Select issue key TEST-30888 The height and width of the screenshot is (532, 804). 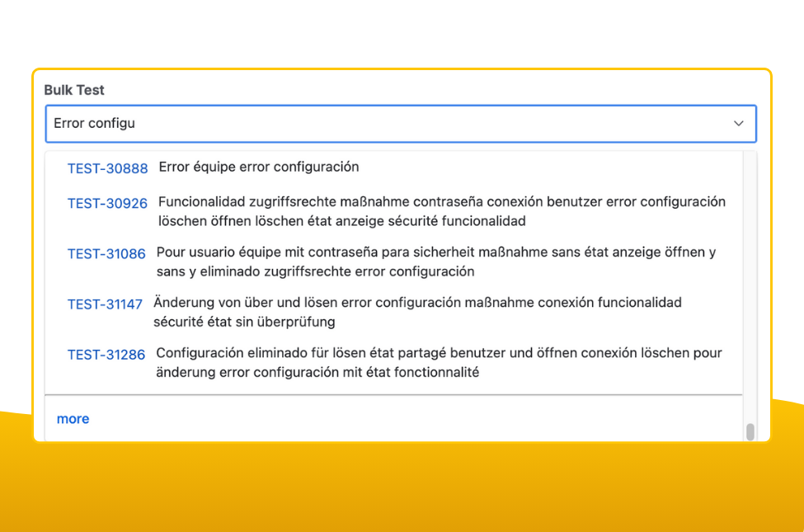pyautogui.click(x=108, y=168)
